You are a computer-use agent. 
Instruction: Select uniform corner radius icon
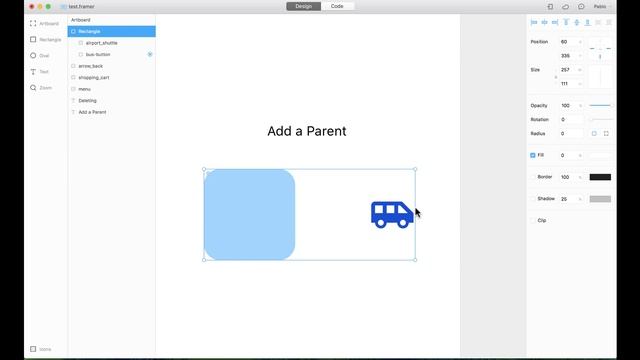pos(594,133)
